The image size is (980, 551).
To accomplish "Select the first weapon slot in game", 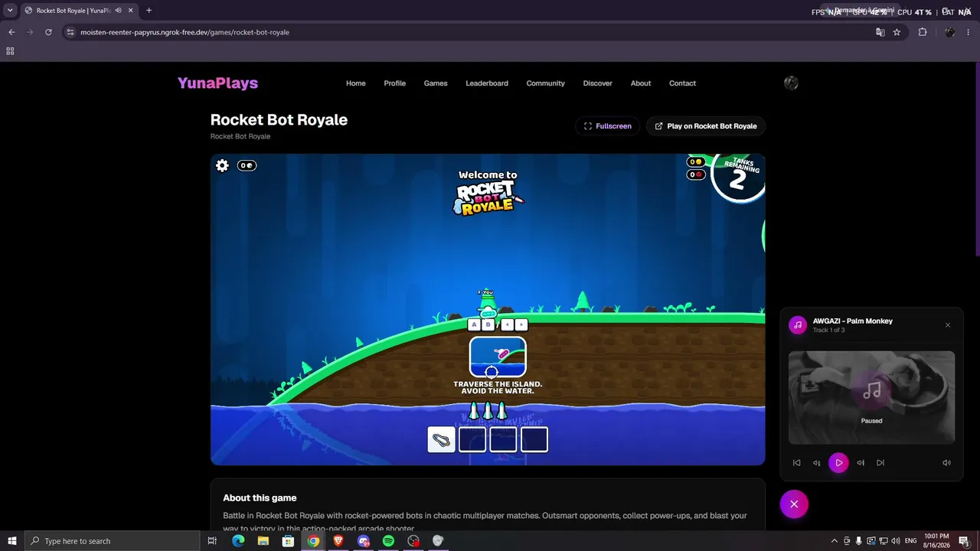I will 442,439.
